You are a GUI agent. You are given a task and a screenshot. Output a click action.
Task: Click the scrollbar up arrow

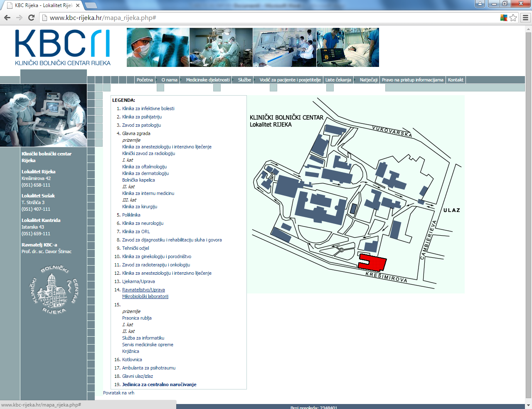click(529, 28)
